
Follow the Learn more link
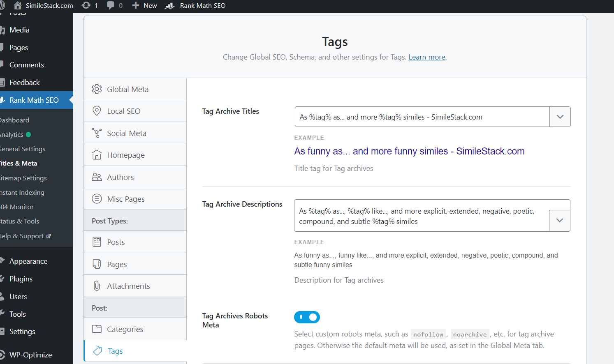[427, 57]
